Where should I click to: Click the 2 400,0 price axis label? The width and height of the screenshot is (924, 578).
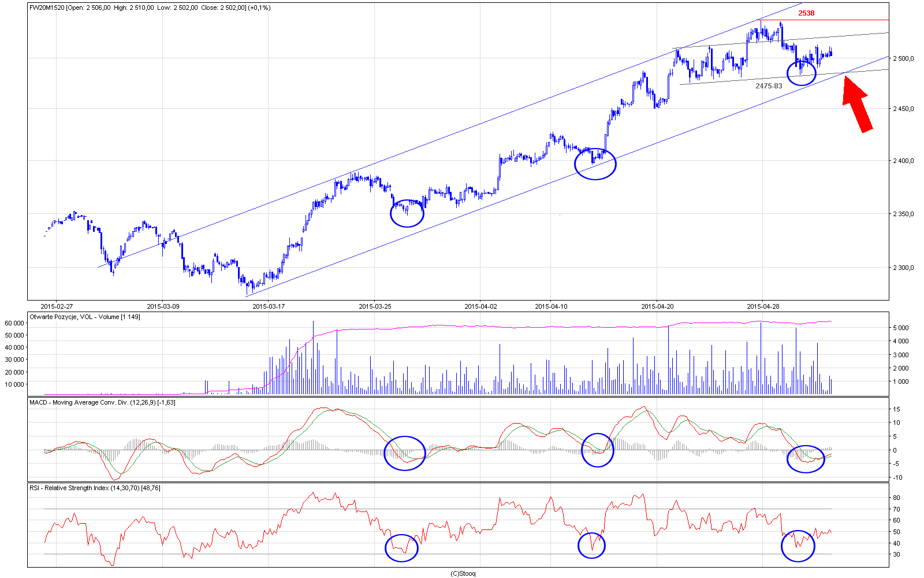(903, 161)
